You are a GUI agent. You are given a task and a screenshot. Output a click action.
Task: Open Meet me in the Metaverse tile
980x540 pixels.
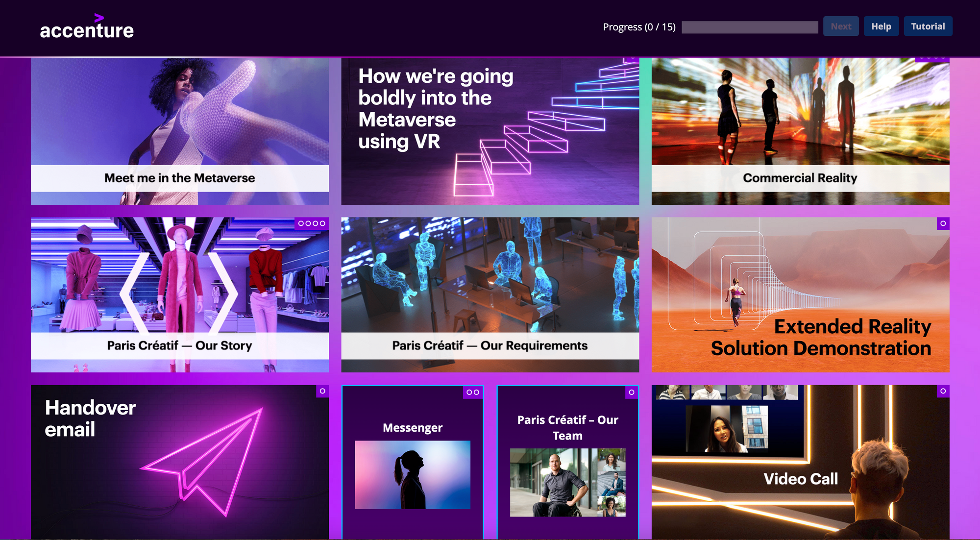click(x=180, y=131)
